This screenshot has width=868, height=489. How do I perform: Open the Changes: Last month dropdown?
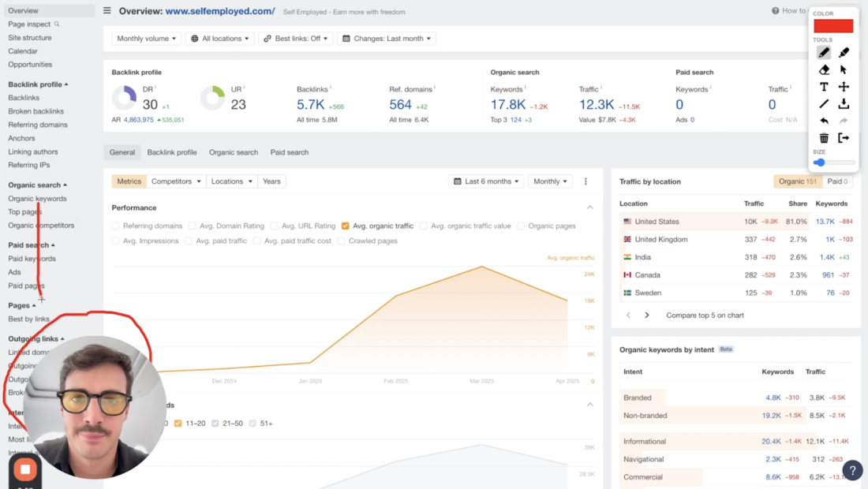387,38
